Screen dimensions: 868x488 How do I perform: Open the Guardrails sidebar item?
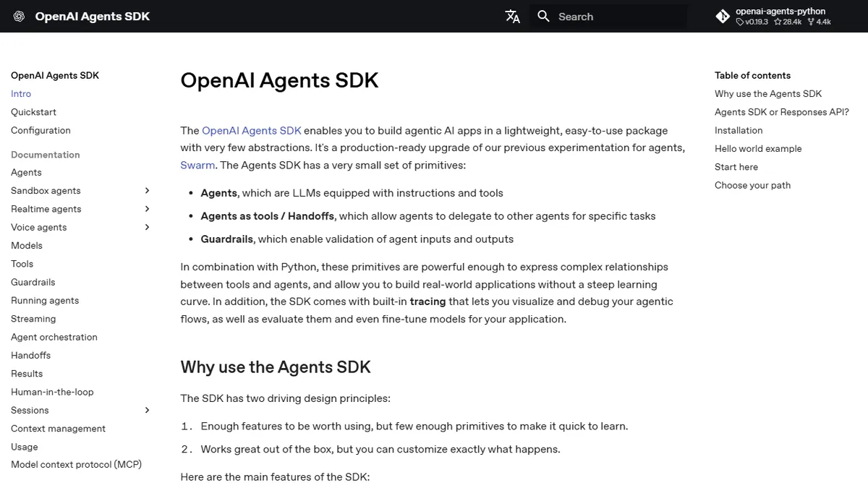coord(33,282)
